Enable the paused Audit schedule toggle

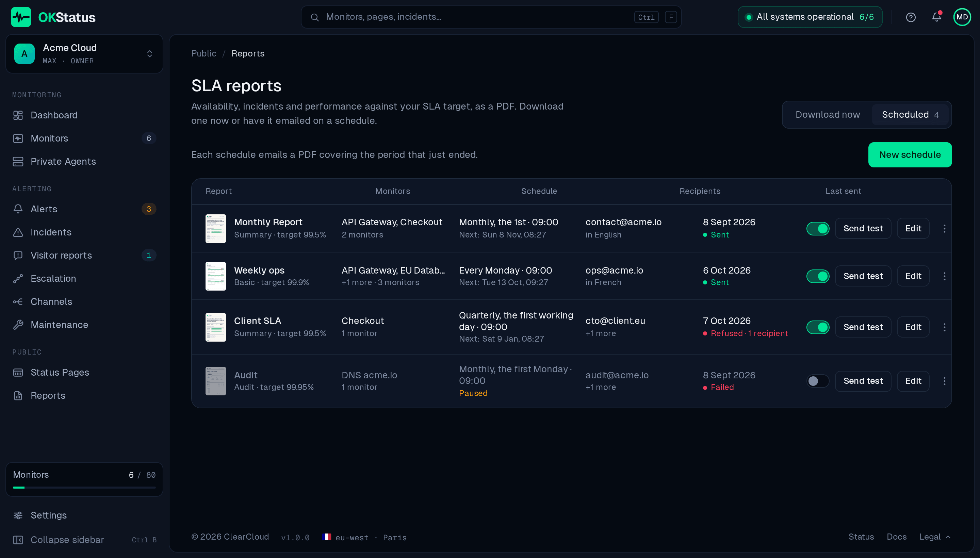click(x=817, y=381)
